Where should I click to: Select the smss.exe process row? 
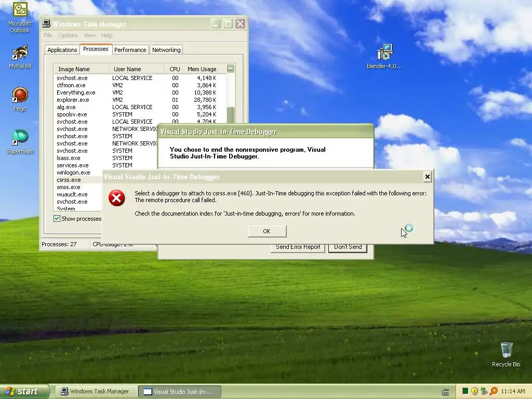[x=78, y=187]
